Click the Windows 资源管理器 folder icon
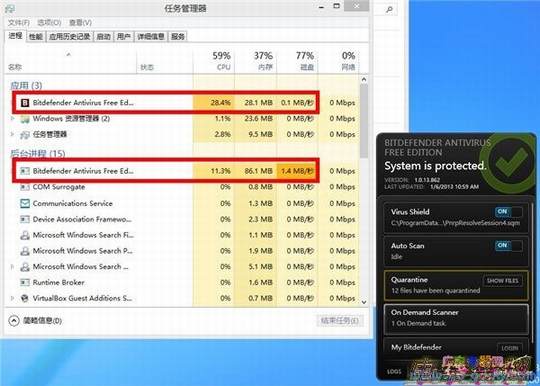Image resolution: width=540 pixels, height=386 pixels. (x=25, y=119)
